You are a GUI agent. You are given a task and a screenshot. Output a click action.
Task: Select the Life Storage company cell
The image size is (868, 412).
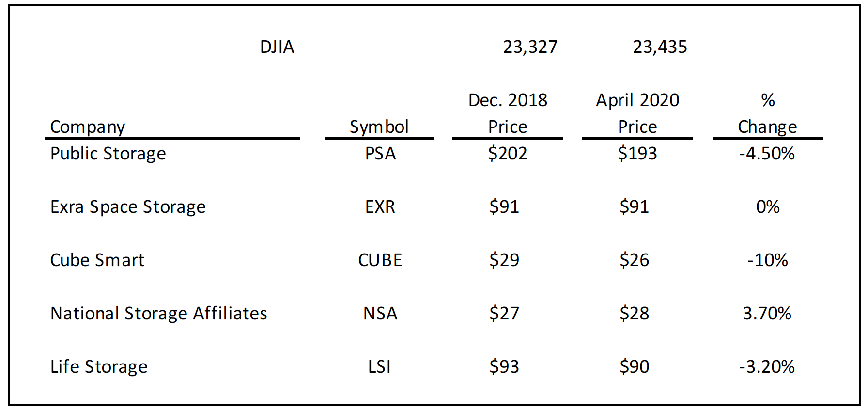[99, 367]
